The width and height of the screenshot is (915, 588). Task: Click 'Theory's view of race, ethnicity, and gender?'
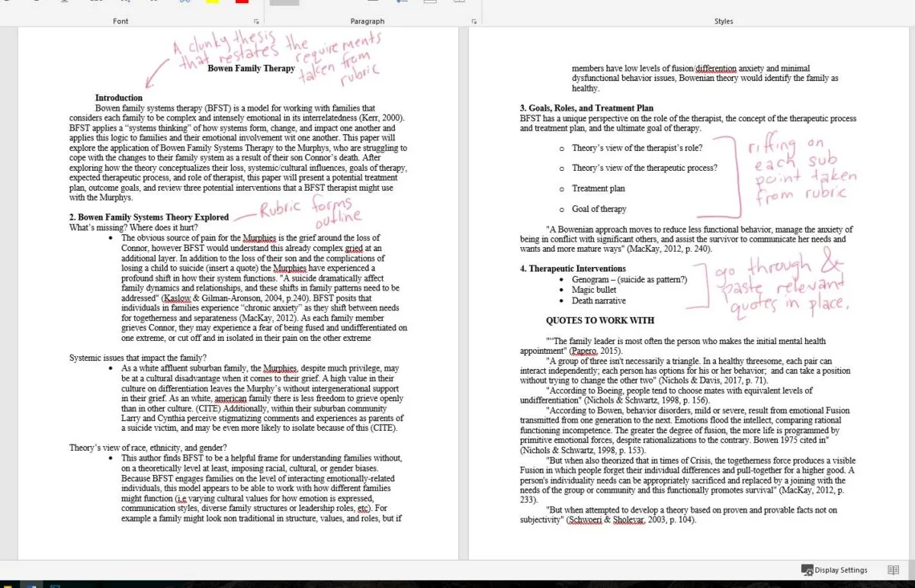[x=149, y=448]
